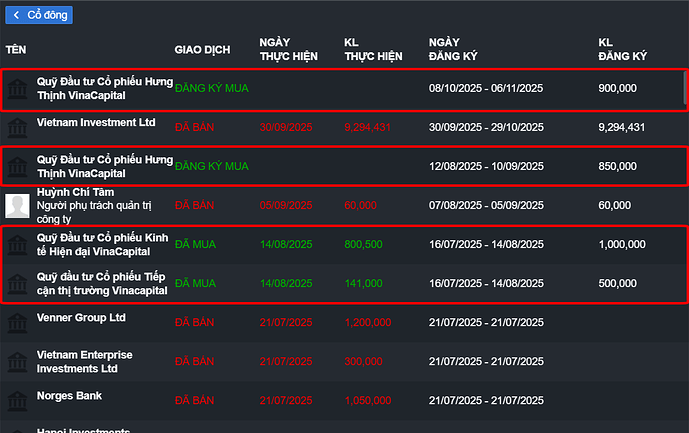Click institution icon beside Norges Bank

point(17,401)
